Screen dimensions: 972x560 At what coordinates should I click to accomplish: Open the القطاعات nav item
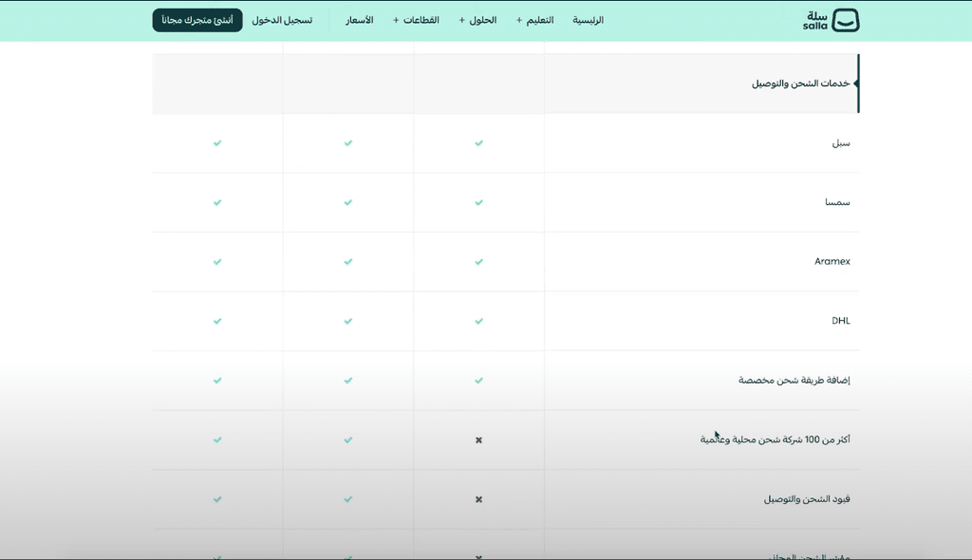(421, 21)
